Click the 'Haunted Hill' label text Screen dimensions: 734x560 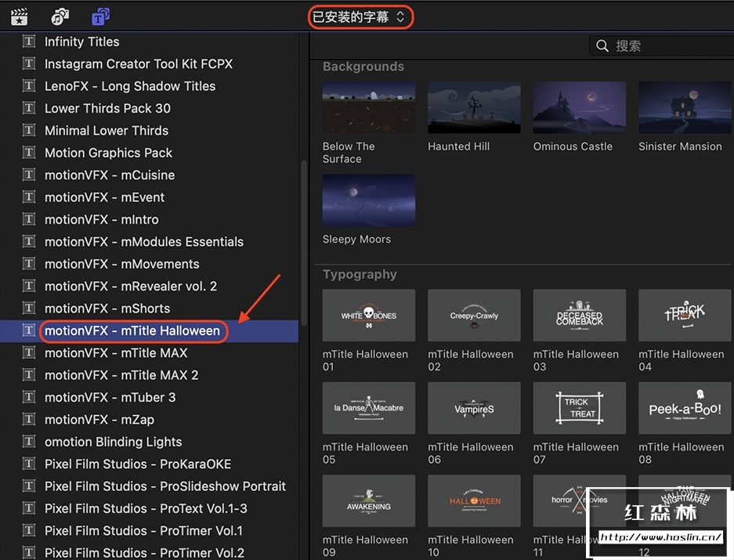point(459,146)
